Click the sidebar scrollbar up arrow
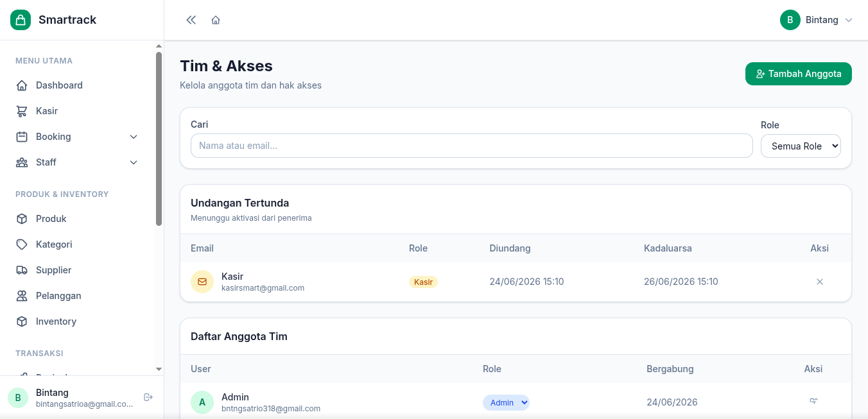This screenshot has width=868, height=419. [159, 46]
